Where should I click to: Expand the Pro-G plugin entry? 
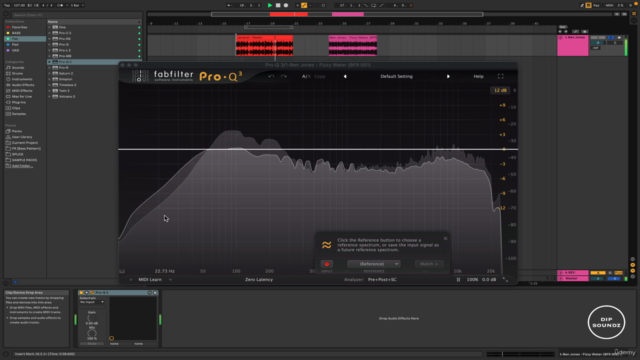49,44
